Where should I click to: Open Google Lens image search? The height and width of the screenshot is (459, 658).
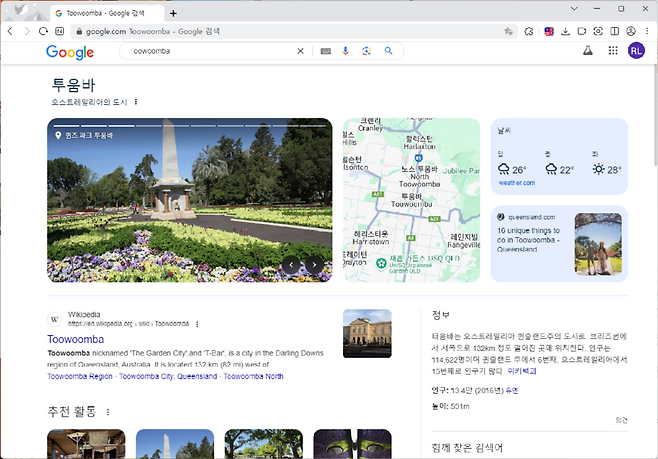pyautogui.click(x=367, y=51)
